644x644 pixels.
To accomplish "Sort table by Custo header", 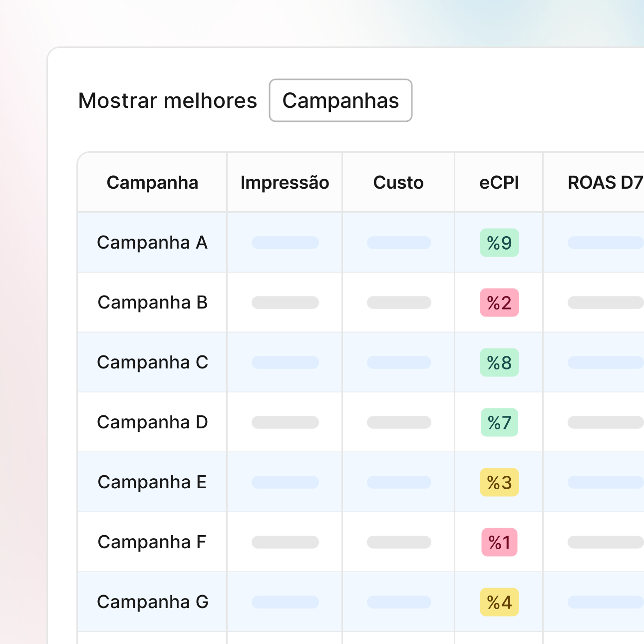I will (x=398, y=183).
